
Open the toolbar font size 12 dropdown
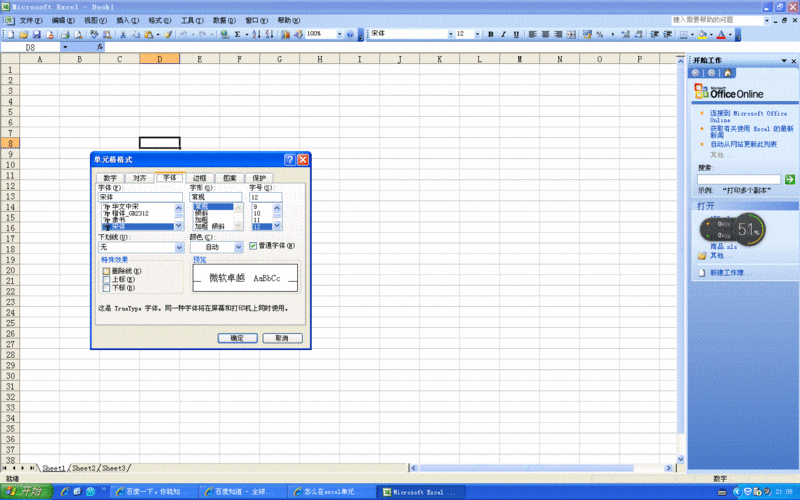(x=478, y=34)
